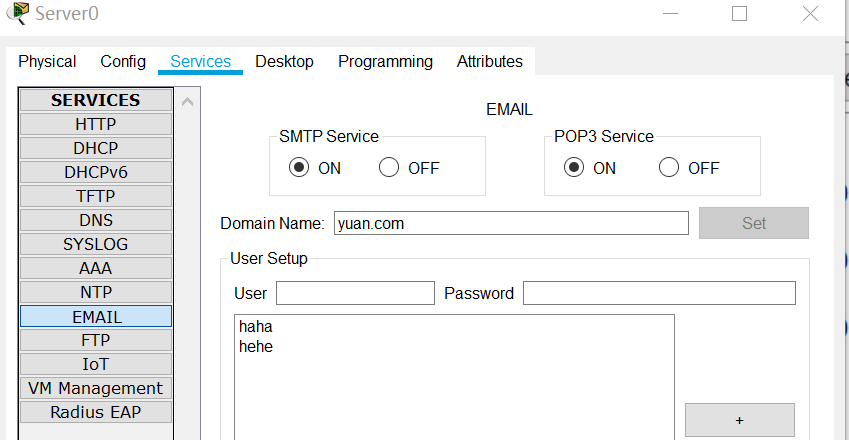Disable POP3 Service with OFF radio
849x440 pixels.
pos(669,168)
